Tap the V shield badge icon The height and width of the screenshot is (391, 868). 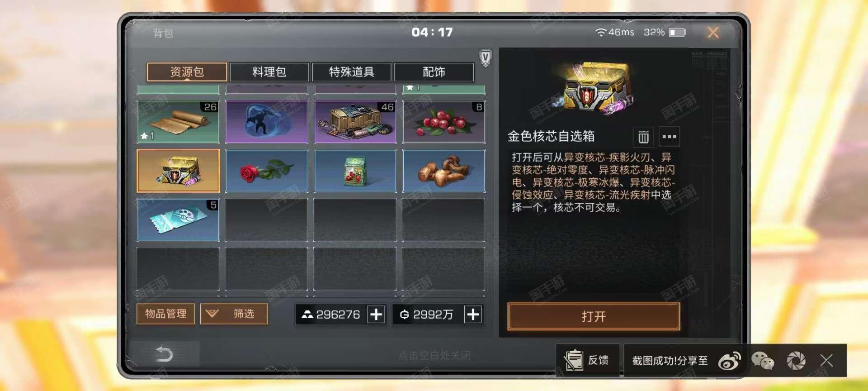[x=485, y=58]
